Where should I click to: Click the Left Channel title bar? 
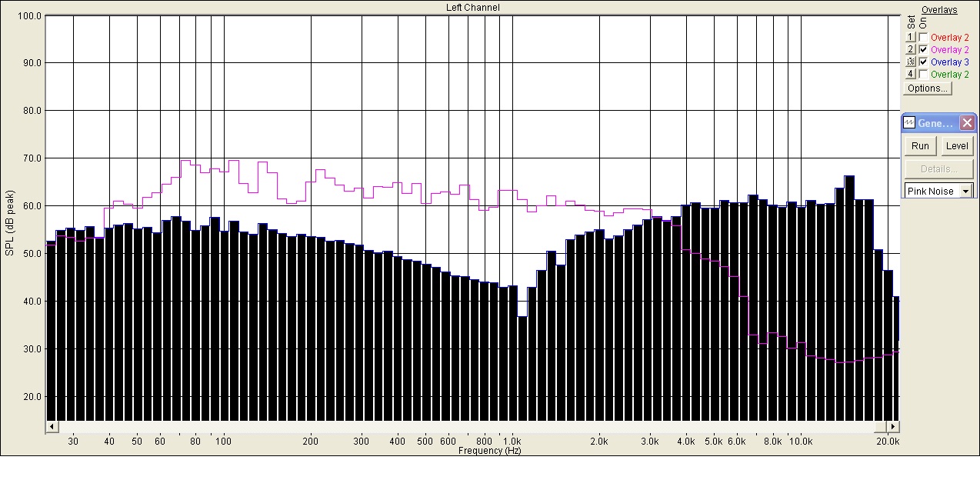pos(472,7)
